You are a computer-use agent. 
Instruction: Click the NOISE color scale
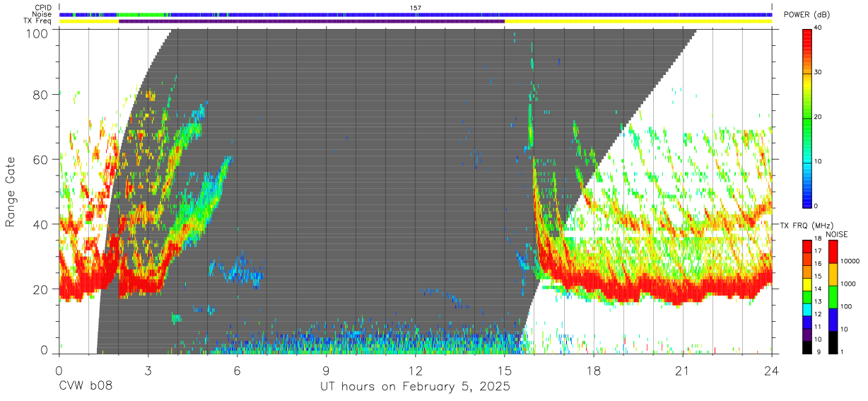coord(833,296)
